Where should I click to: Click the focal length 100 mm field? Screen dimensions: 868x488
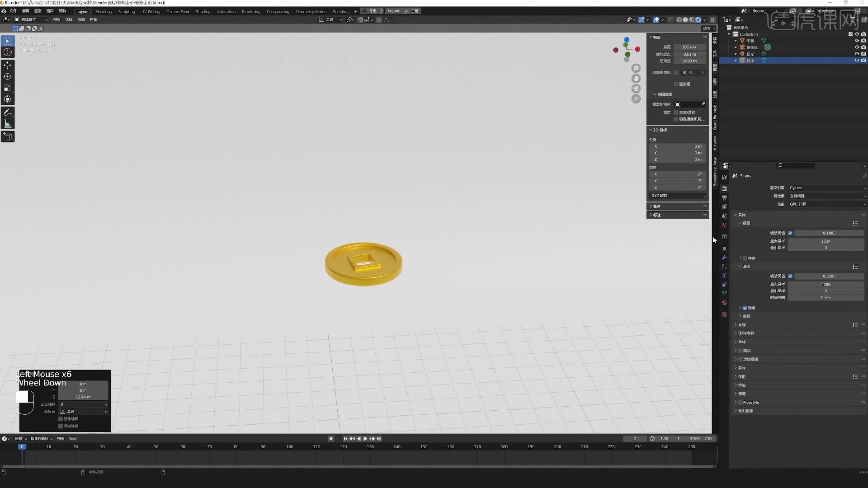coord(689,47)
